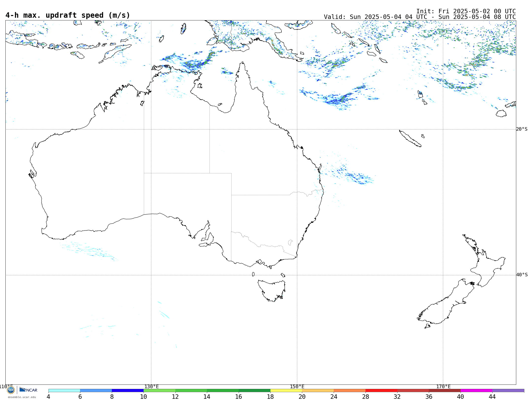Pick the light green 10-12 colorbar swatch

[x=160, y=391]
